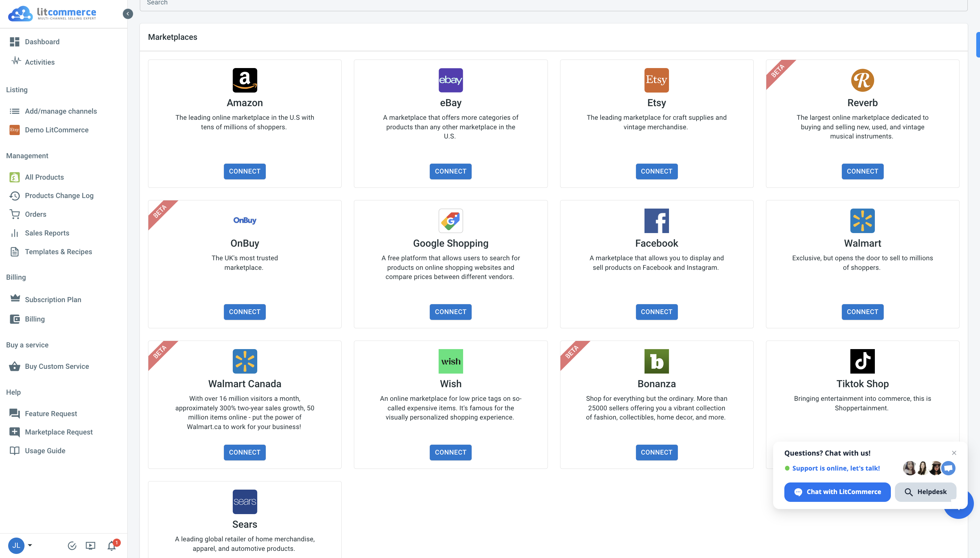Start Chat with LitCommerce

pos(837,492)
